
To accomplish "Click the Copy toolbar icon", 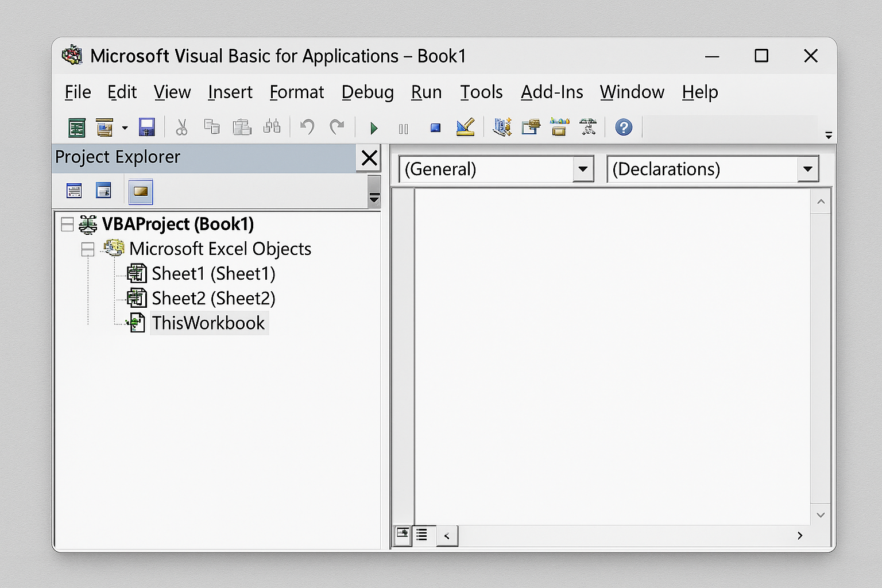I will pos(212,127).
